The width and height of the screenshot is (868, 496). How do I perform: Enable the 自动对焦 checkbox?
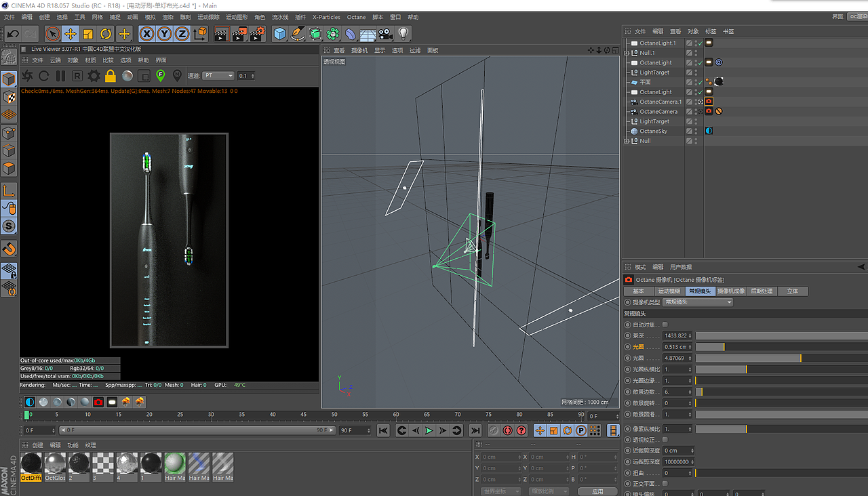[665, 325]
